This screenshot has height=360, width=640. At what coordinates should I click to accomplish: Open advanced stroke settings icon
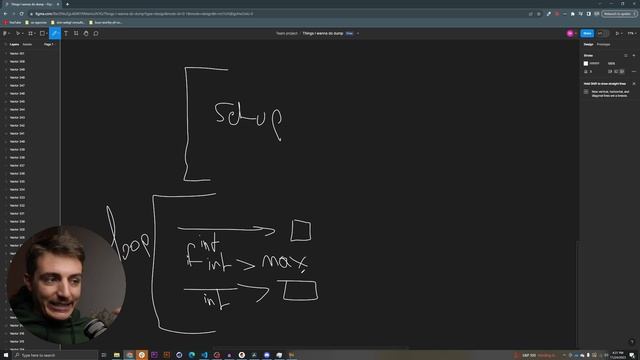634,71
